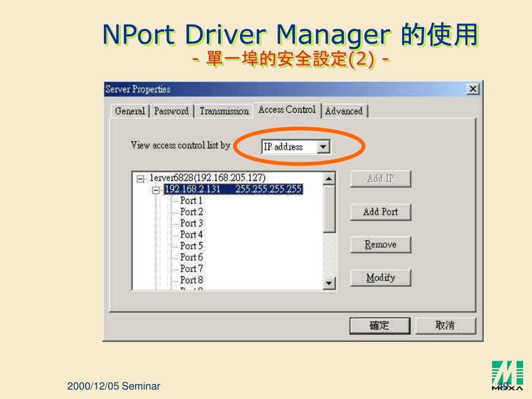Viewport: 532px width, 399px height.
Task: Cancel with the 取消 button
Action: [445, 326]
